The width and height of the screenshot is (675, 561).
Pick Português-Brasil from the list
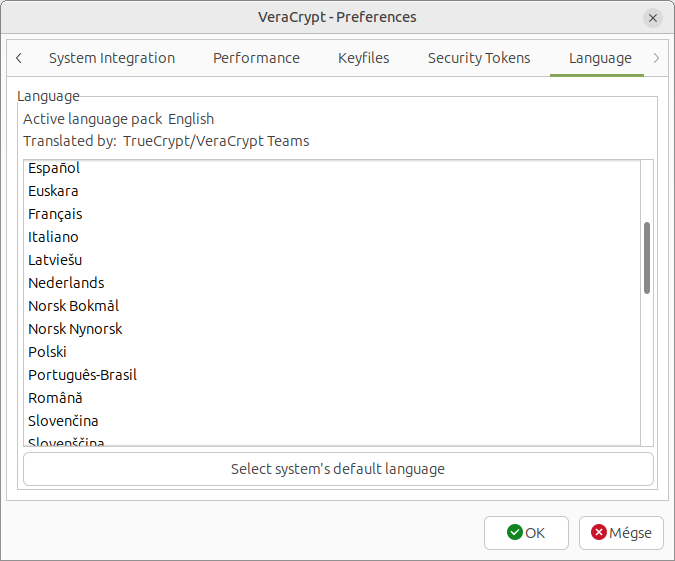tap(82, 375)
